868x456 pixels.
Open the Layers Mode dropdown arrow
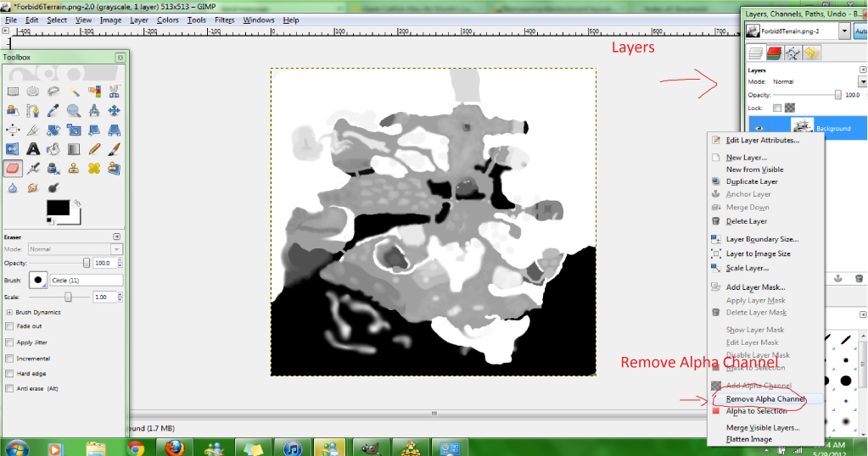(862, 82)
